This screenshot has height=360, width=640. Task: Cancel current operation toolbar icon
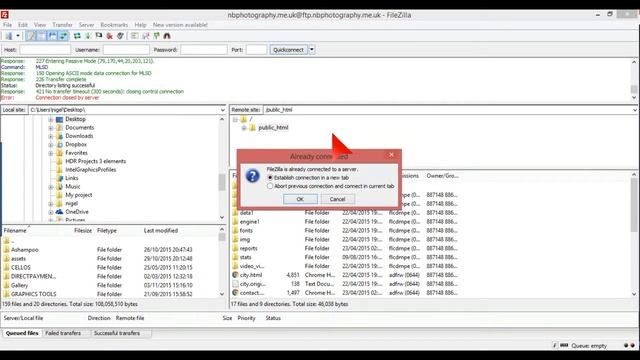[x=99, y=36]
